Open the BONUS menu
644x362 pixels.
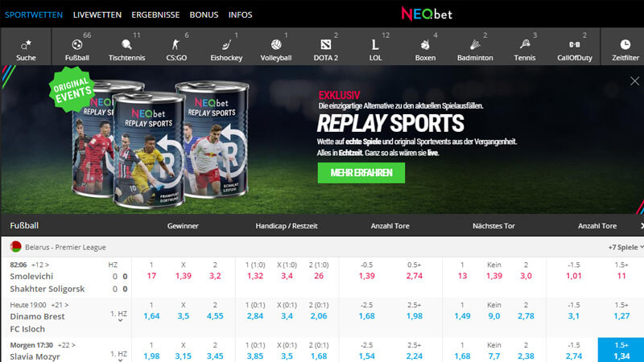click(204, 14)
